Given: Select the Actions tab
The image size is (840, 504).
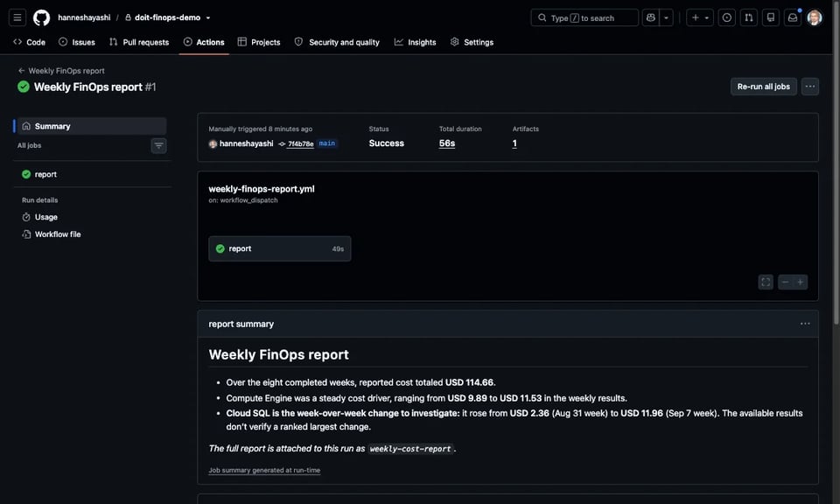Looking at the screenshot, I should coord(204,42).
